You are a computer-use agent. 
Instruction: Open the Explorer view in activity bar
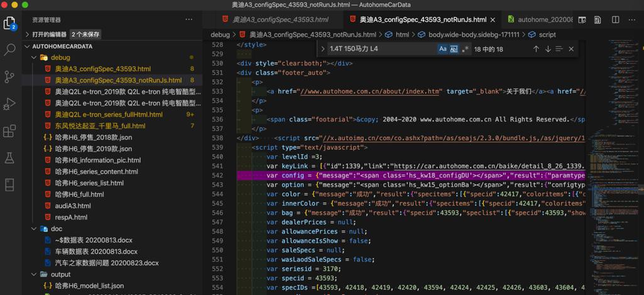coord(9,23)
